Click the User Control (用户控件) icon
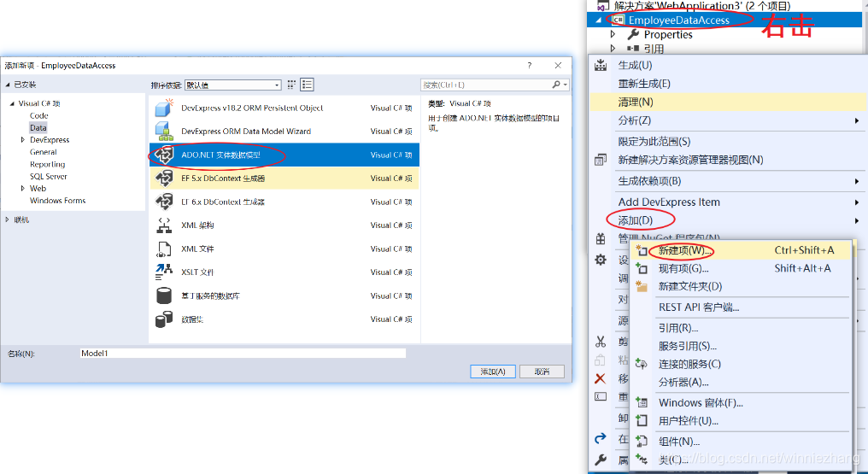The width and height of the screenshot is (868, 474). pyautogui.click(x=642, y=421)
